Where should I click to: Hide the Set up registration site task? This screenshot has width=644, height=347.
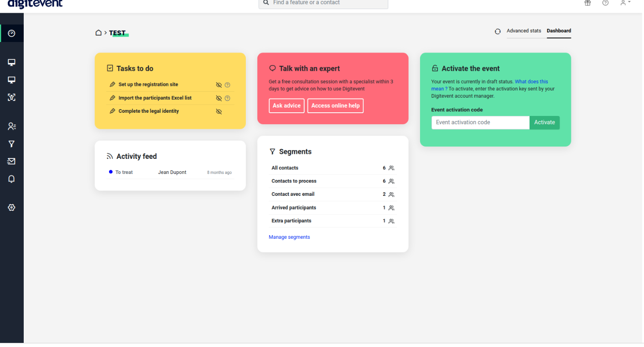pos(219,85)
